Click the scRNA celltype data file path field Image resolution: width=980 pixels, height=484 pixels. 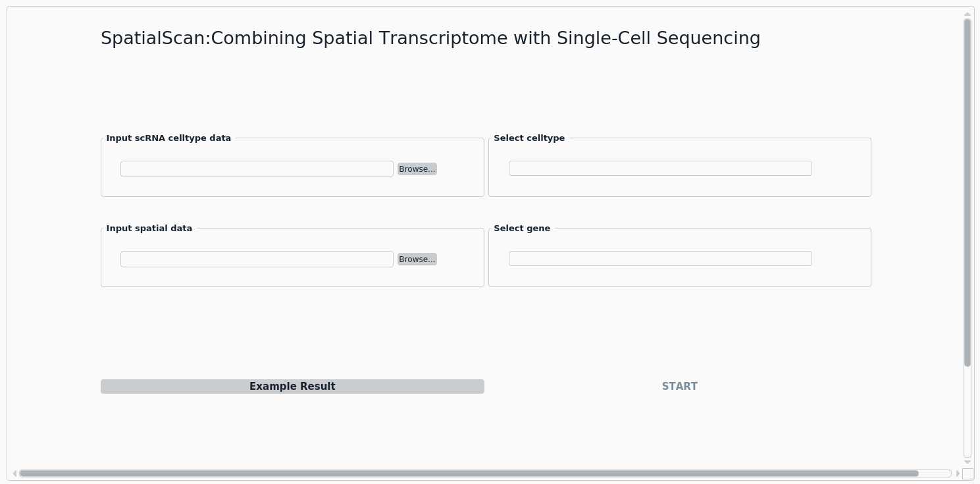pyautogui.click(x=257, y=169)
